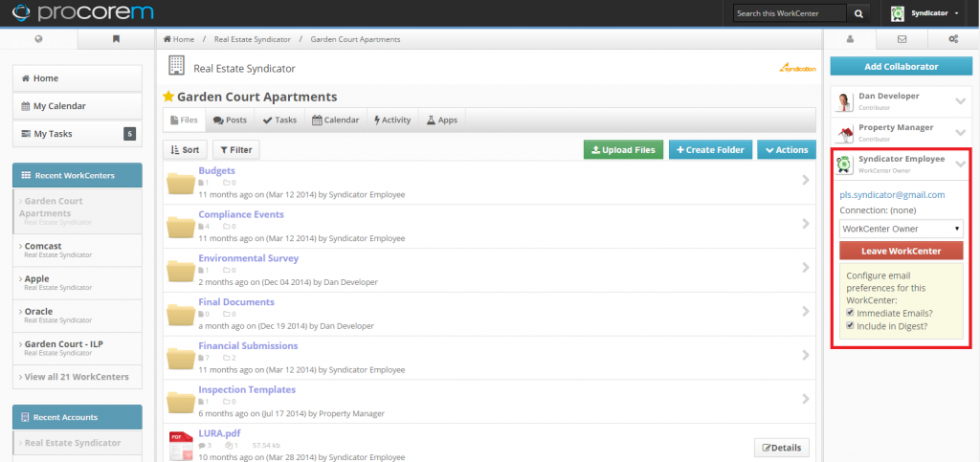
Task: Open the envelope messages tab
Action: coord(902,38)
